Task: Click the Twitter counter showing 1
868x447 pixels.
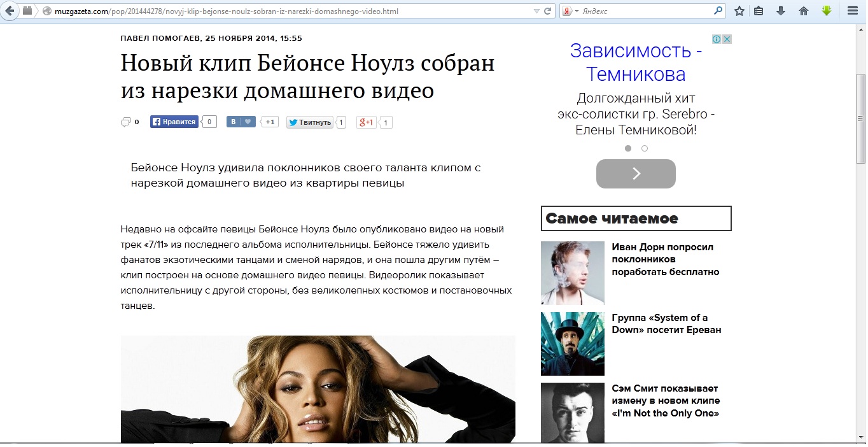Action: click(341, 122)
